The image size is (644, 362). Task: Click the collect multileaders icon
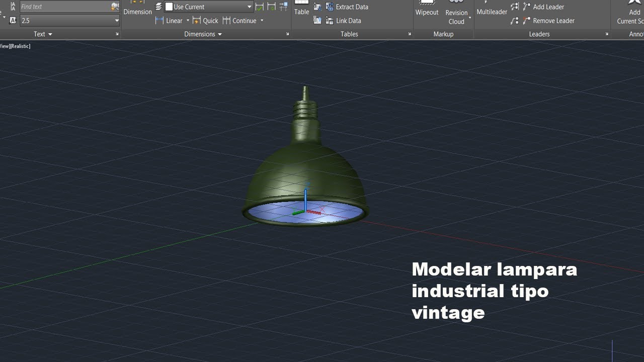[x=515, y=21]
